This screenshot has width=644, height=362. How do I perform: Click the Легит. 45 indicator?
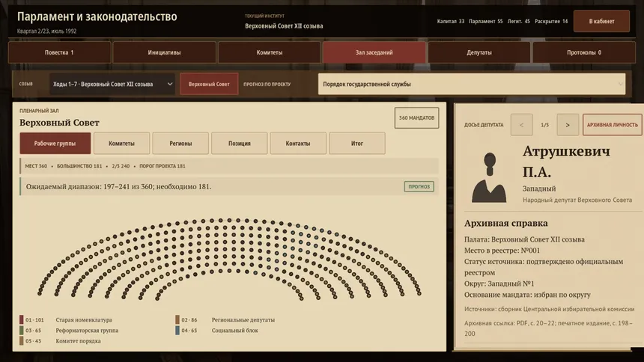(518, 21)
